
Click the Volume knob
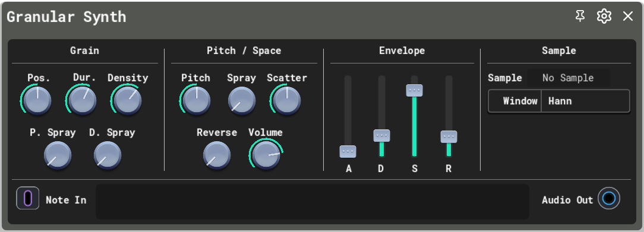266,155
